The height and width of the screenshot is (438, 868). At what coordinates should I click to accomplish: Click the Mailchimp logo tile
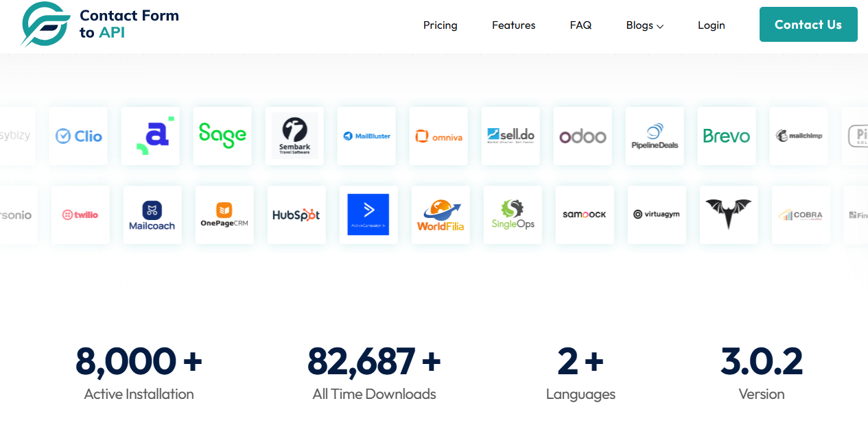799,136
